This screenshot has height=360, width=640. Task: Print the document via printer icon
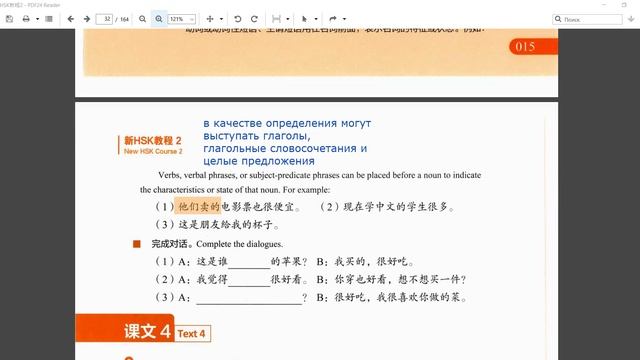click(26, 19)
